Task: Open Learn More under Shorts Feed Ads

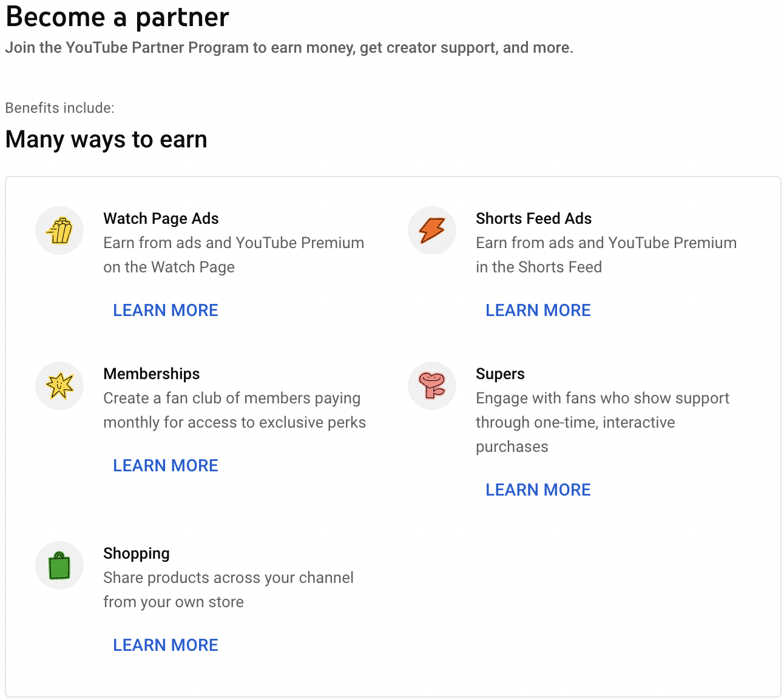Action: (538, 310)
